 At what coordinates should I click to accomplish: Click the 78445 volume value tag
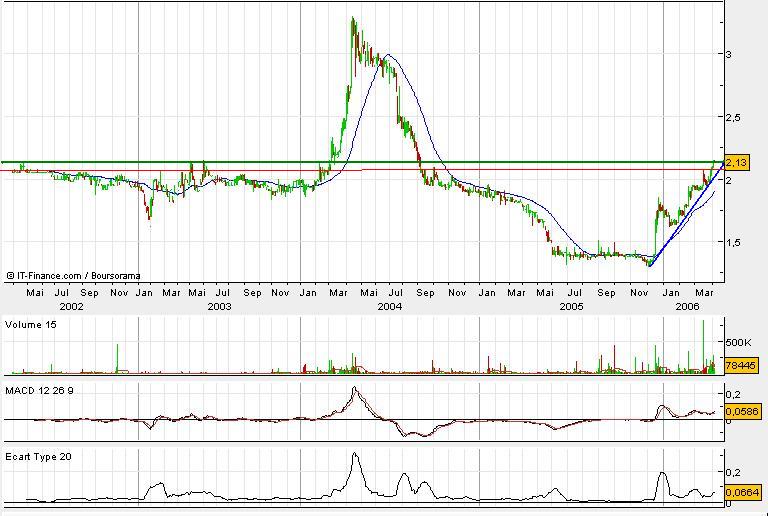[739, 366]
